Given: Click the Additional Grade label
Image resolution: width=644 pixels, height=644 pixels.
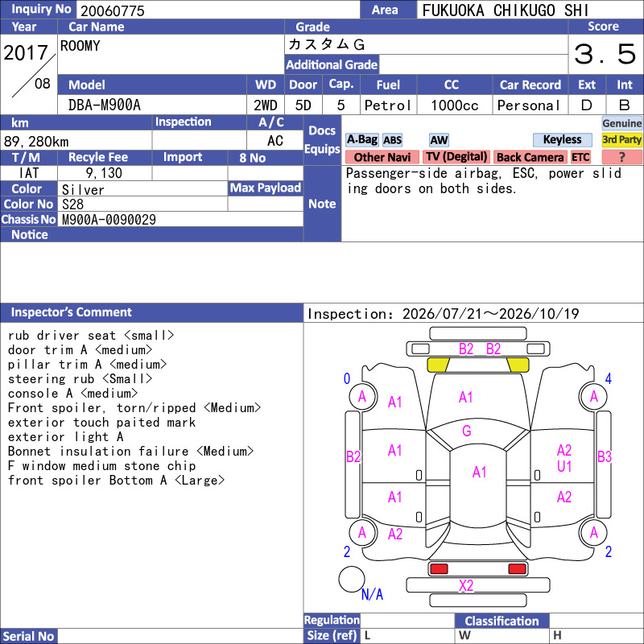Looking at the screenshot, I should coord(332,65).
